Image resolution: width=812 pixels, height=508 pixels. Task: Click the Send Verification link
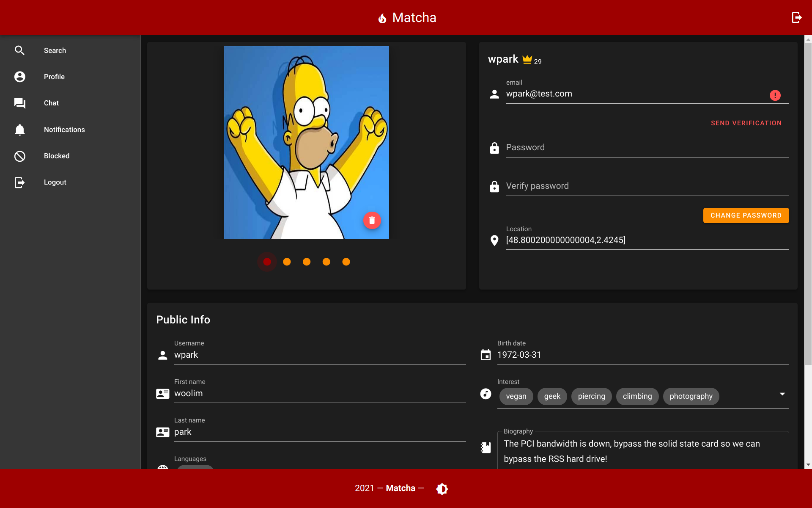click(746, 123)
